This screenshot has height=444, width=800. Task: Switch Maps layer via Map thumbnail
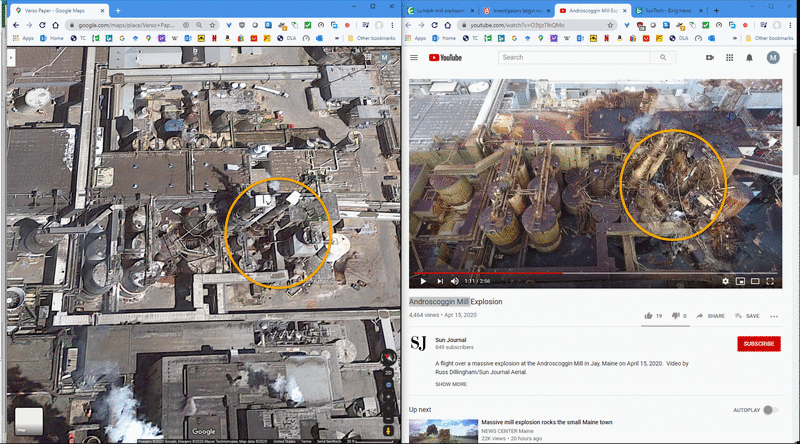coord(29,421)
